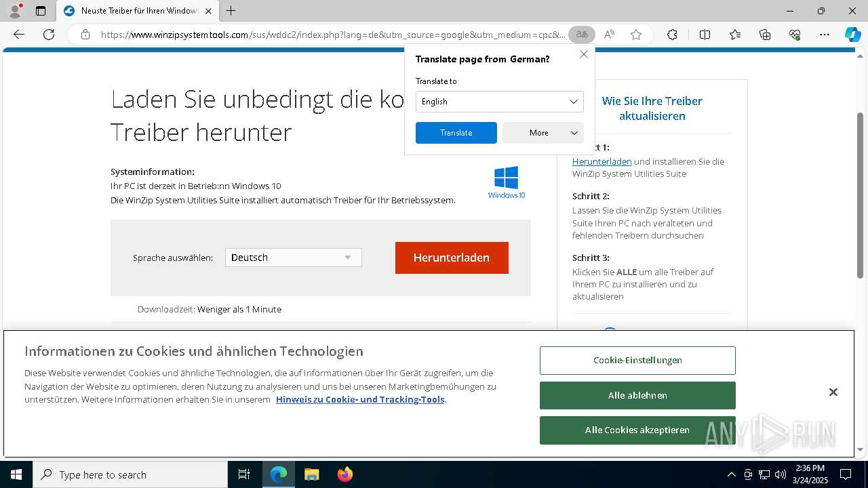868x488 pixels.
Task: Open Copilot sidebar icon
Action: (x=852, y=35)
